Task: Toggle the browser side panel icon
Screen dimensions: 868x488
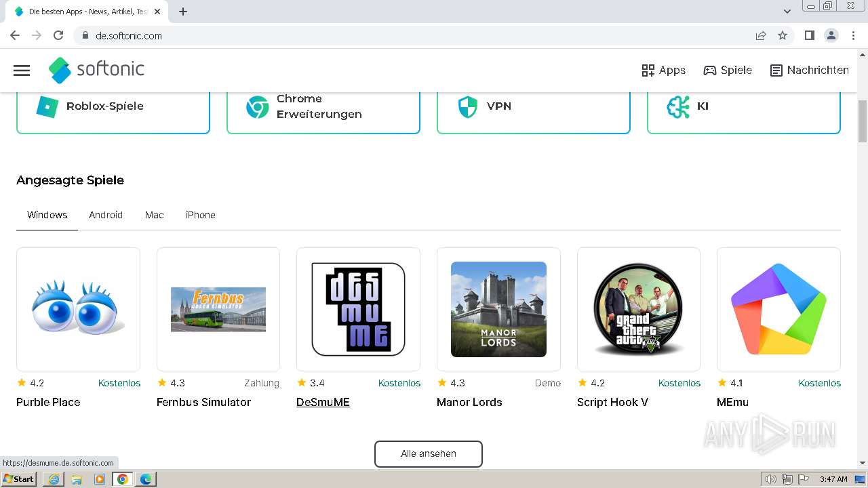Action: 809,35
